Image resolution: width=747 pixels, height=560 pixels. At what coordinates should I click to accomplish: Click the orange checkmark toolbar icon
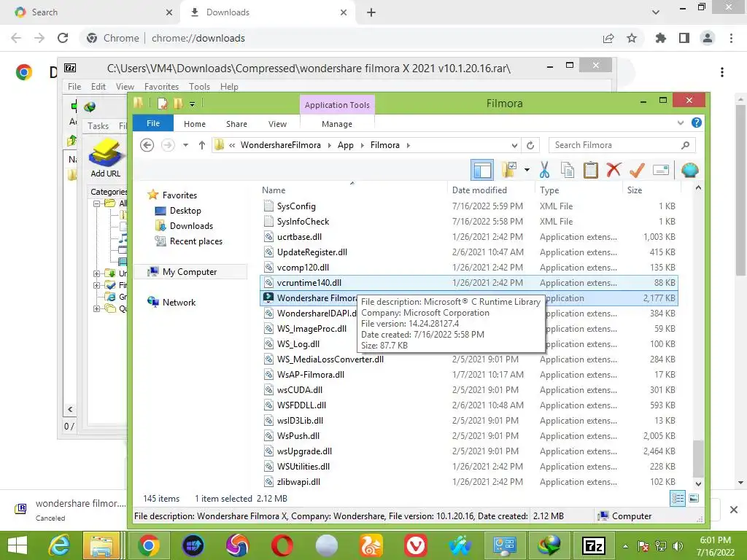[637, 170]
